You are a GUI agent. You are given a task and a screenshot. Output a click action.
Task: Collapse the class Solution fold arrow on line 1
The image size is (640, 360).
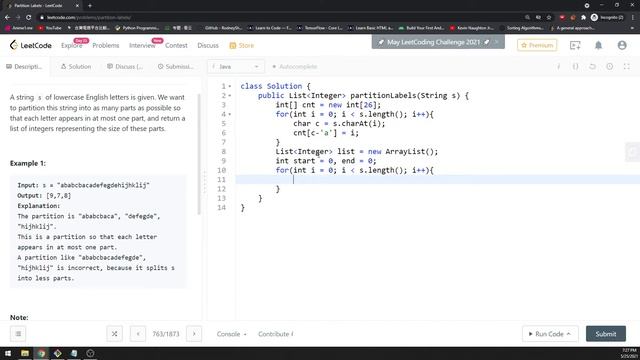tap(230, 86)
